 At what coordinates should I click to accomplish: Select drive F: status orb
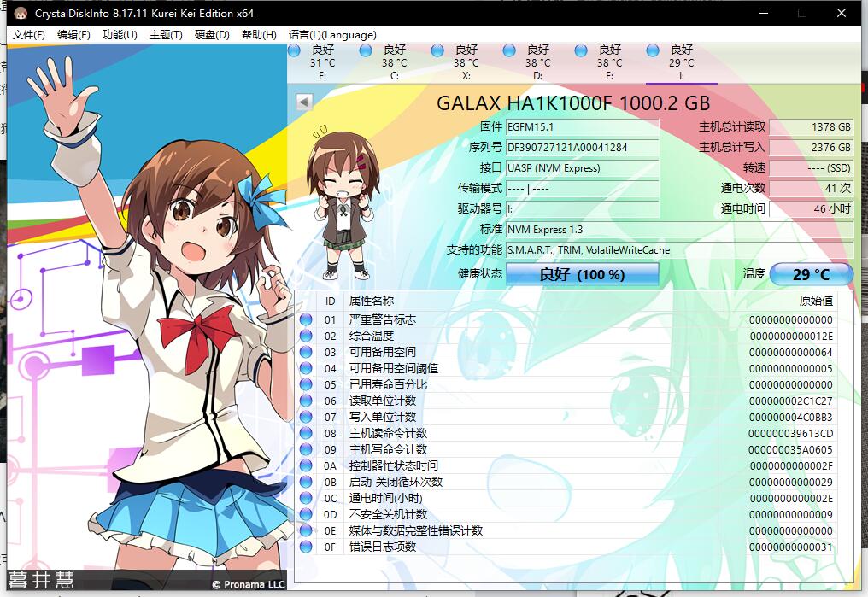point(581,51)
